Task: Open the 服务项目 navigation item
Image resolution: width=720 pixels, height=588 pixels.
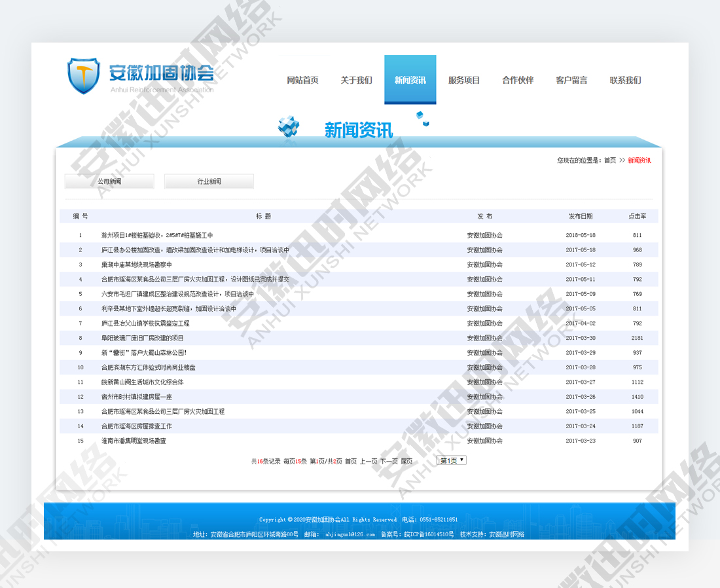Action: coord(464,81)
